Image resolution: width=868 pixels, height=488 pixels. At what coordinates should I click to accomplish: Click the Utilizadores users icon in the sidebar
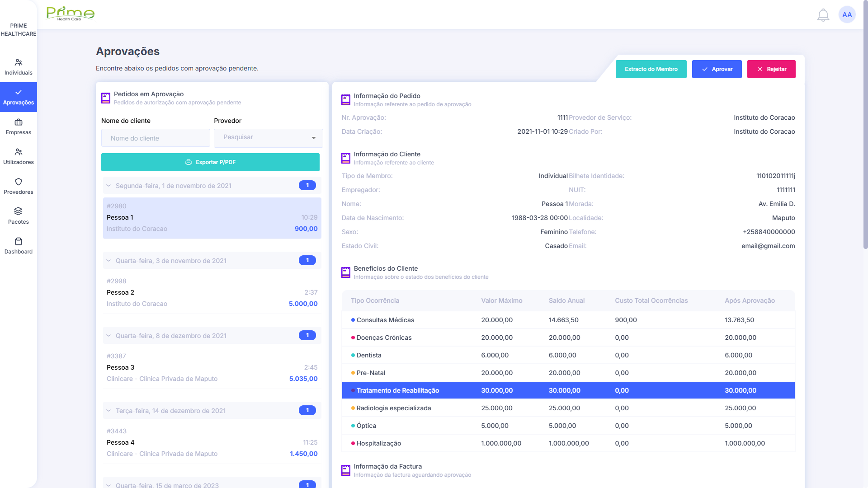tap(19, 152)
